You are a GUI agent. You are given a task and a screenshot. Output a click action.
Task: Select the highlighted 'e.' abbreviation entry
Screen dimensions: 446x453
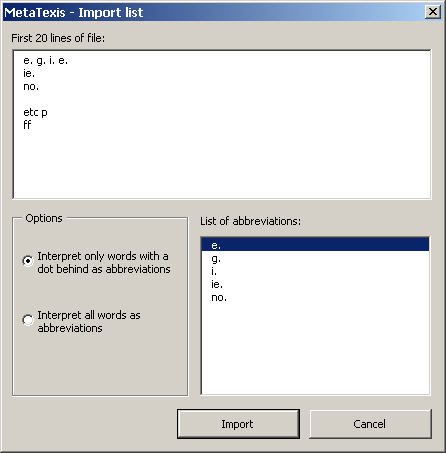coord(315,245)
